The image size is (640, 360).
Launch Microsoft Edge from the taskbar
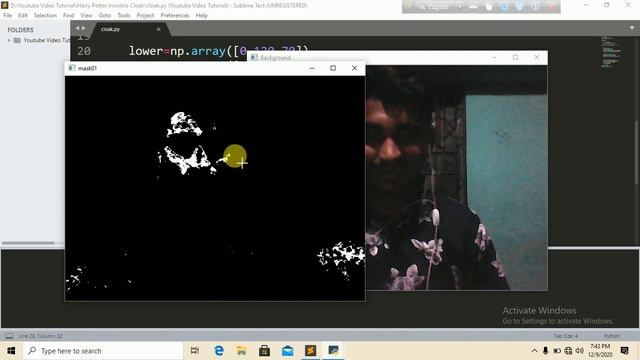tap(219, 351)
